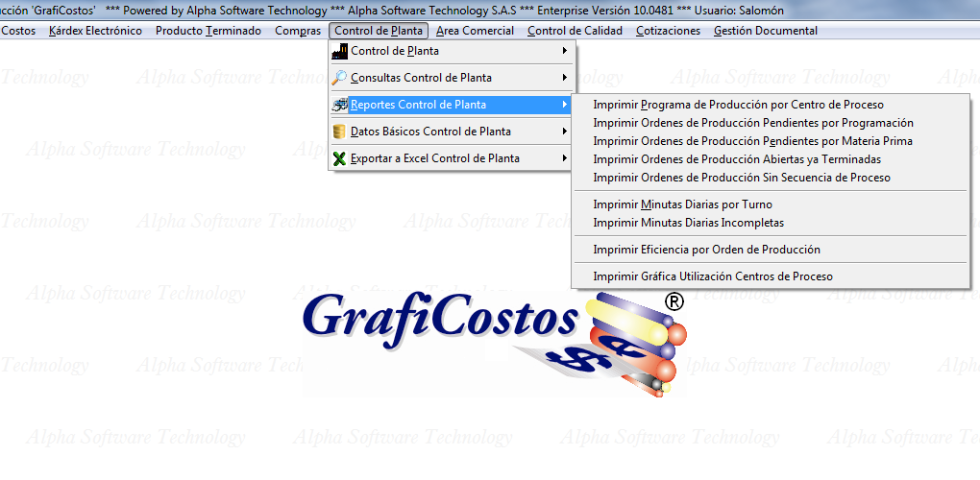The width and height of the screenshot is (980, 480).
Task: Select Imprimir Gráfica Utilización Centros de Proceso
Action: pyautogui.click(x=713, y=276)
